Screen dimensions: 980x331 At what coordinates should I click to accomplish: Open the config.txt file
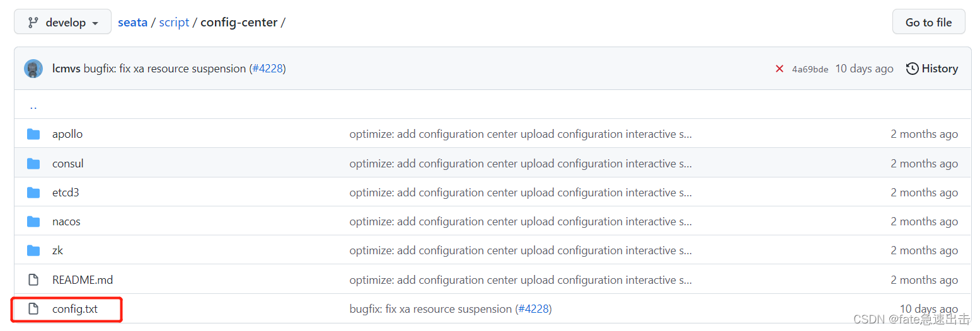pos(75,309)
